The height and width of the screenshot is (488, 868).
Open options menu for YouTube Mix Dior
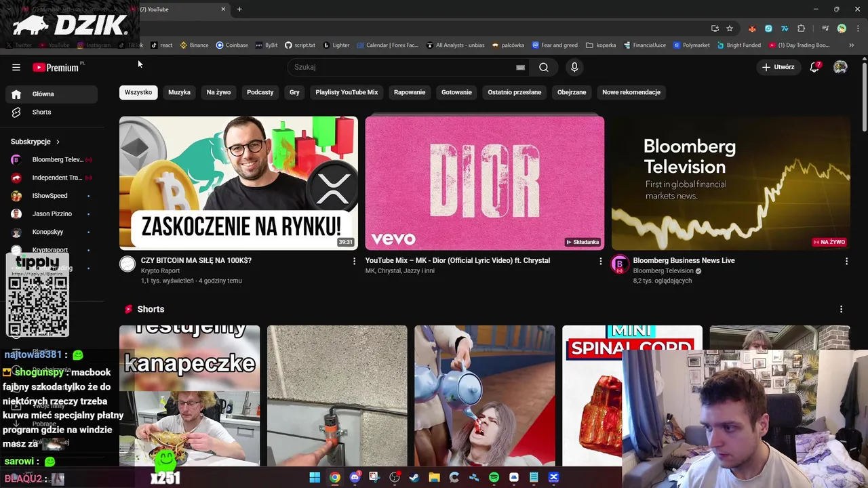(600, 261)
